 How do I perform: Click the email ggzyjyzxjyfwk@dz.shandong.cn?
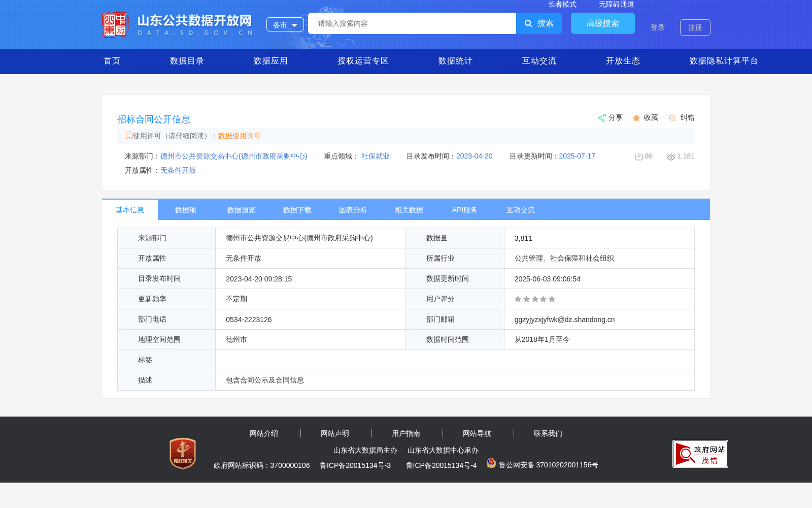tap(564, 320)
